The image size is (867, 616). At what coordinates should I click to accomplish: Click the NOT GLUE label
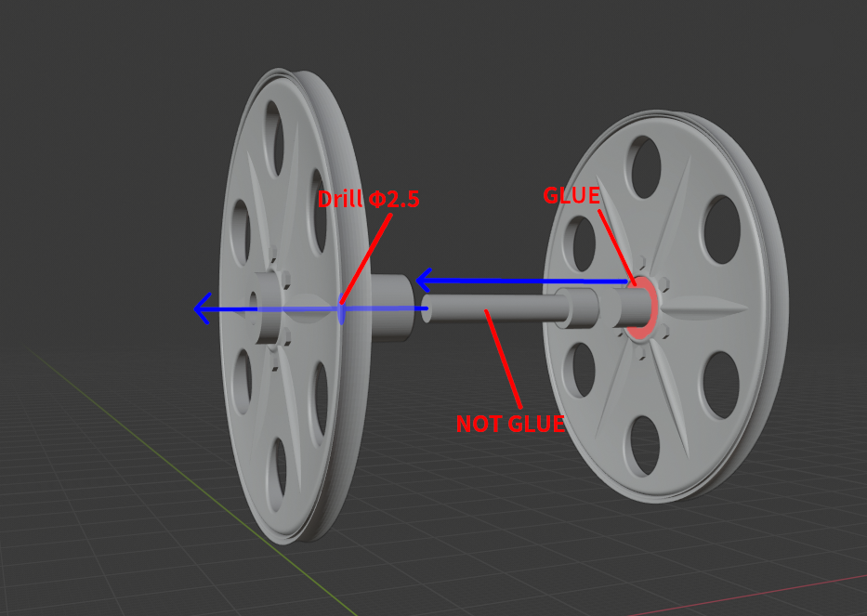(x=511, y=424)
